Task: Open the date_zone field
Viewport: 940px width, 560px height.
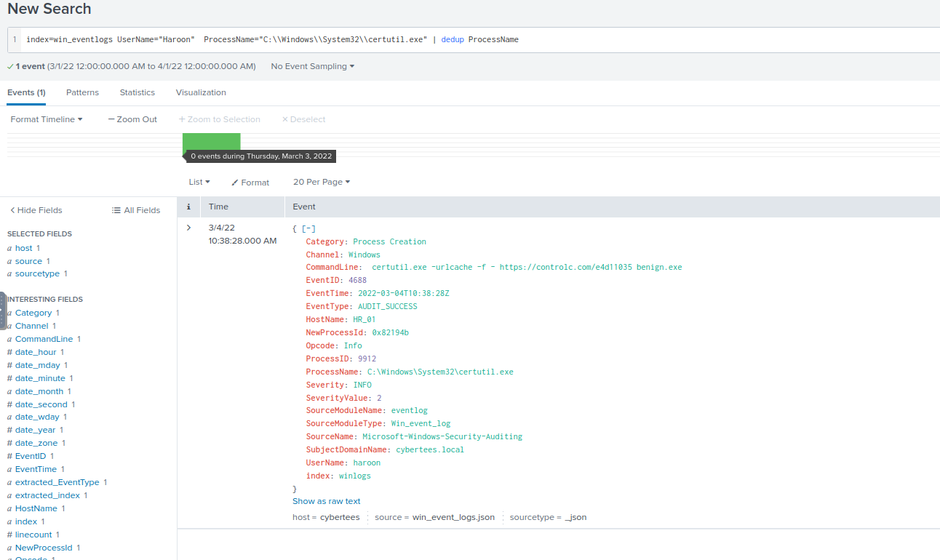Action: coord(36,443)
